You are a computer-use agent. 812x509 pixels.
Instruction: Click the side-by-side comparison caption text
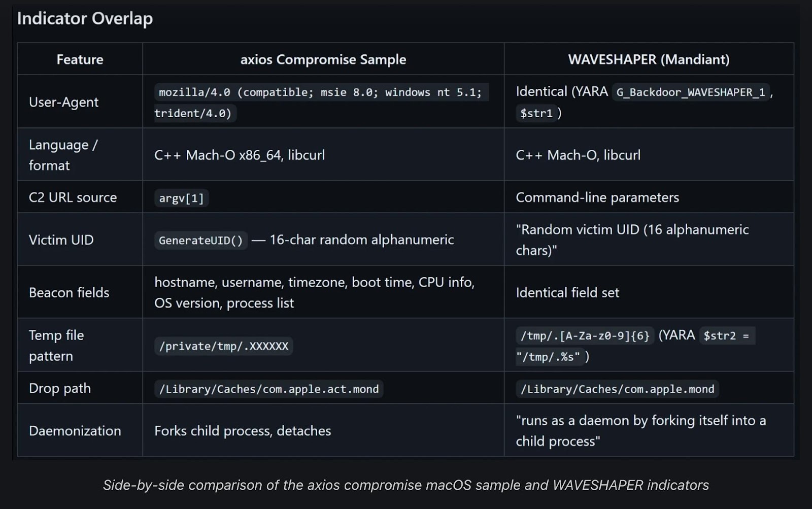pos(405,485)
